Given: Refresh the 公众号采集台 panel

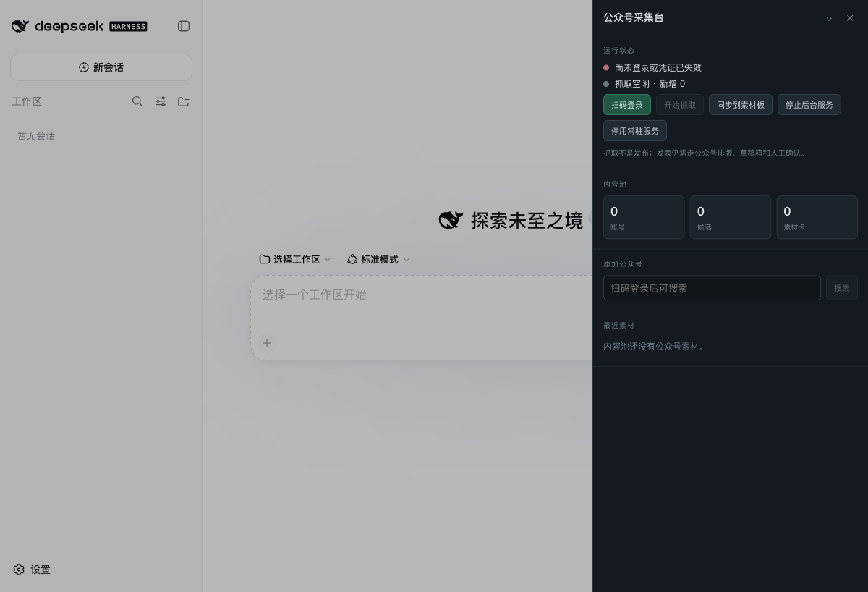Looking at the screenshot, I should (829, 18).
